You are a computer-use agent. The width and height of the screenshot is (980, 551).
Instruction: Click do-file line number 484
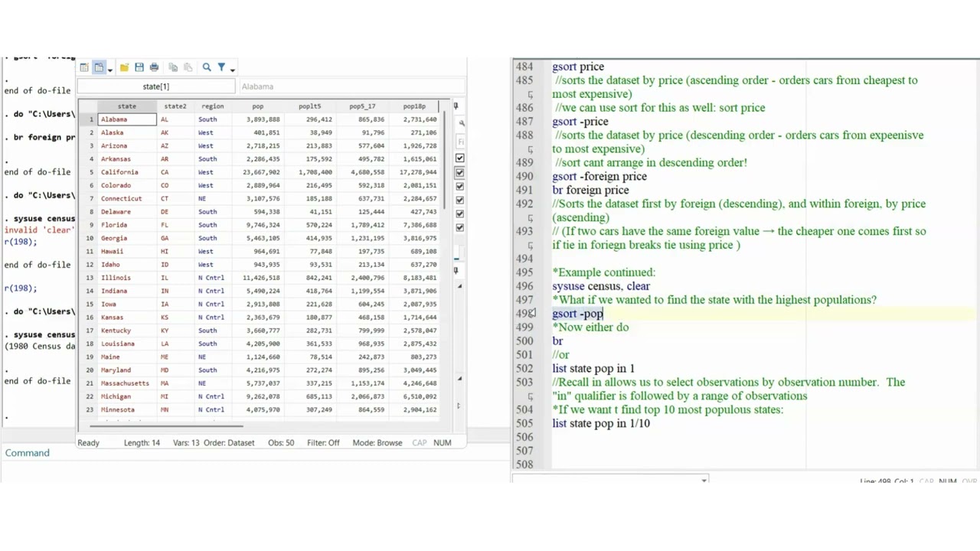click(x=524, y=67)
